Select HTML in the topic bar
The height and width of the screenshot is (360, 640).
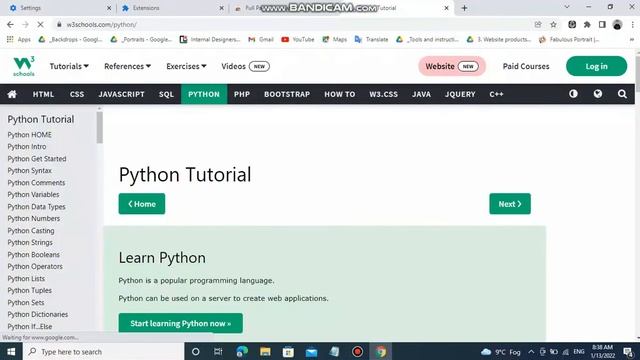tap(43, 94)
